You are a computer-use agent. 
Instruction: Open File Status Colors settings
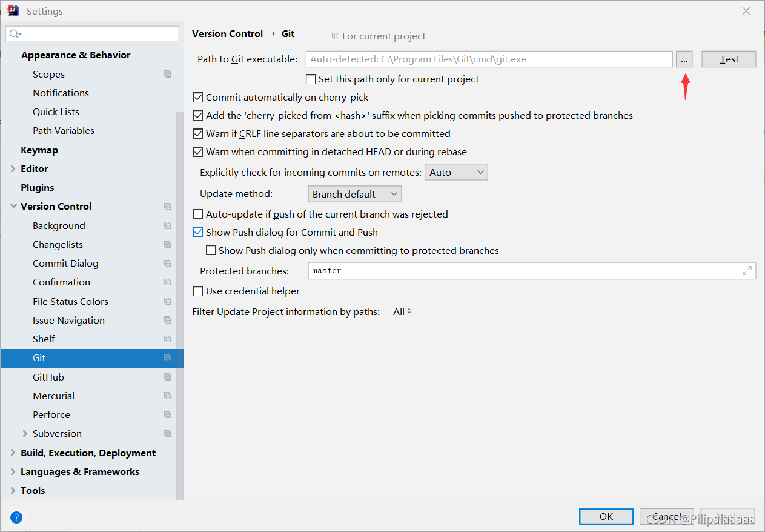tap(70, 301)
